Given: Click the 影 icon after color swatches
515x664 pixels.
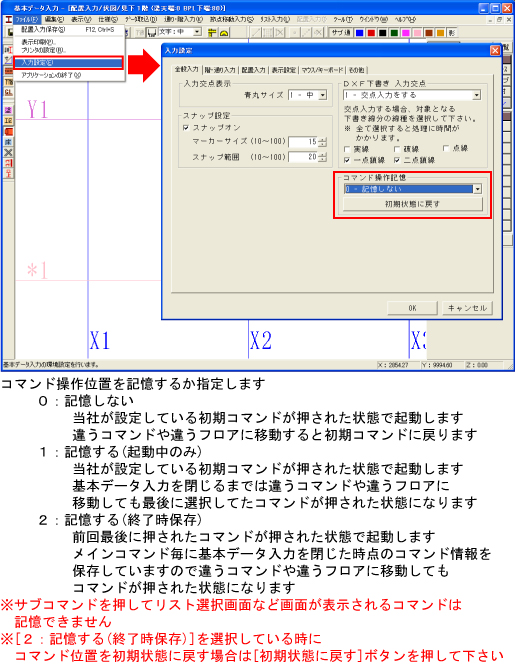Looking at the screenshot, I should point(452,33).
